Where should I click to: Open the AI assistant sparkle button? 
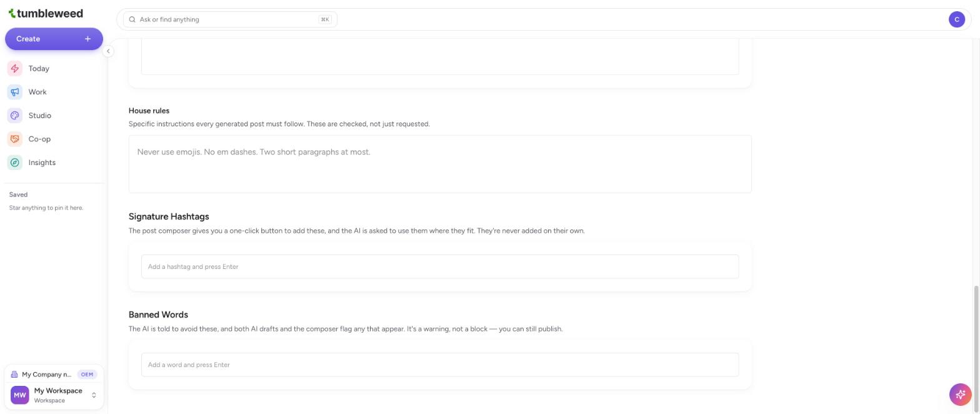[x=960, y=394]
